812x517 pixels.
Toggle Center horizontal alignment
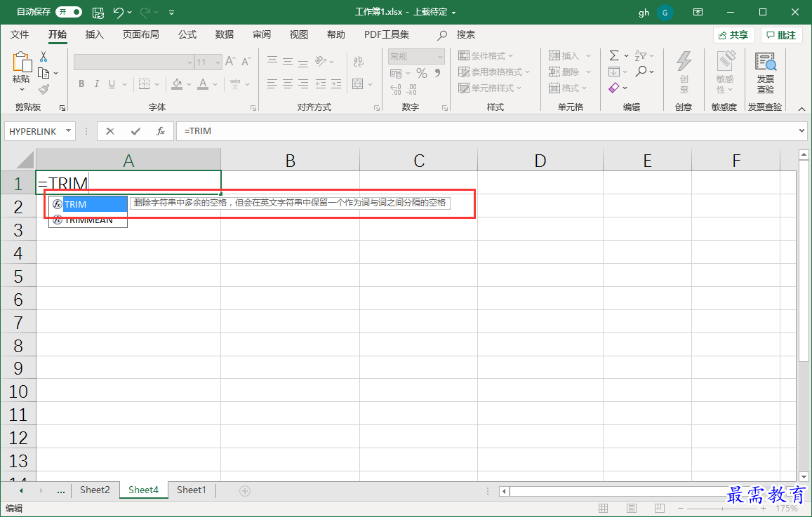pyautogui.click(x=288, y=84)
